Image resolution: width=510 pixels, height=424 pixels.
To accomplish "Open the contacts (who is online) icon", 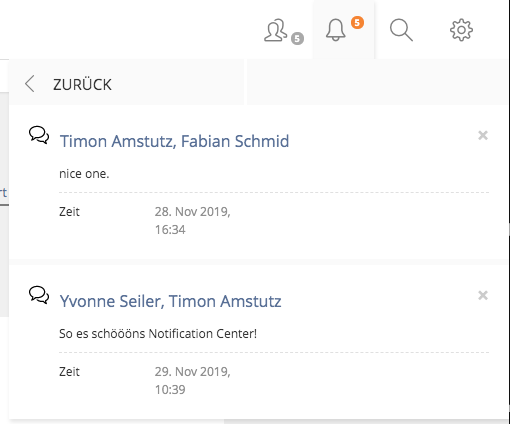I will coord(275,30).
